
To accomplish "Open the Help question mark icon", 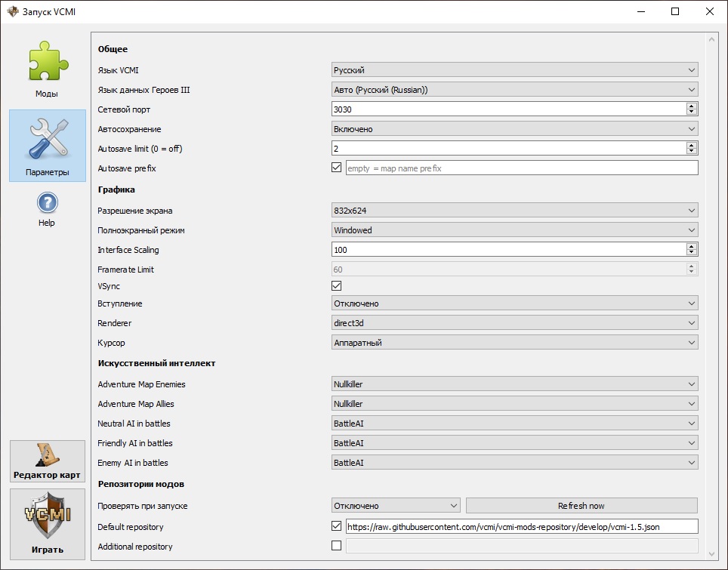I will tap(48, 203).
